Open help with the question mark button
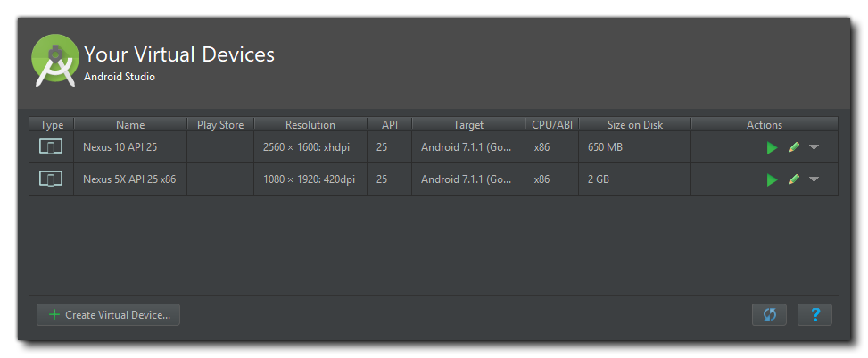 click(x=814, y=315)
